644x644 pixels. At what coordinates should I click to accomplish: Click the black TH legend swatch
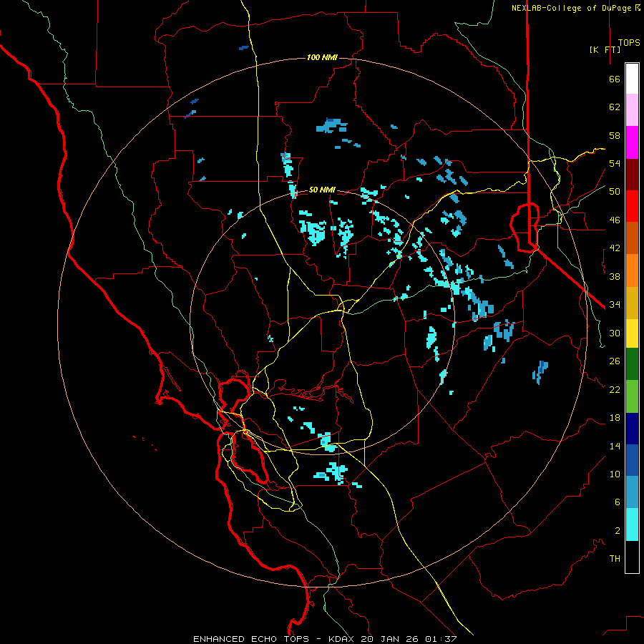(632, 557)
